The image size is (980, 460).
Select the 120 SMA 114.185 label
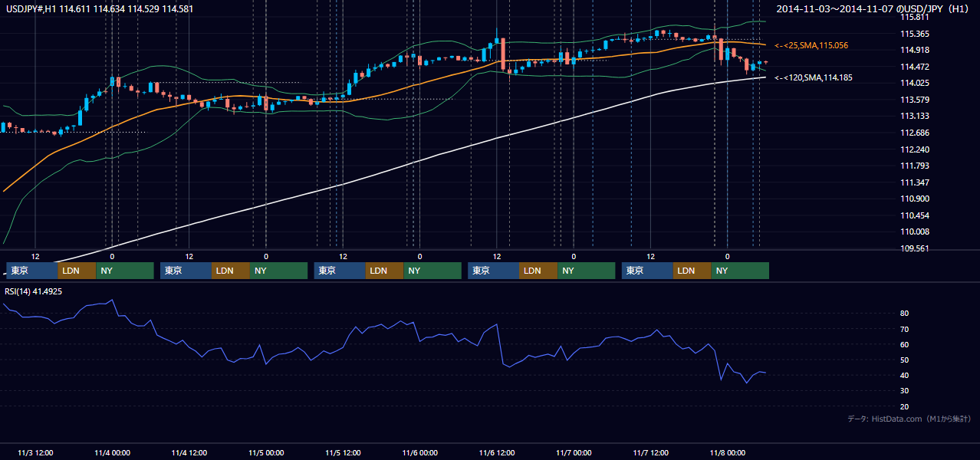tap(813, 77)
